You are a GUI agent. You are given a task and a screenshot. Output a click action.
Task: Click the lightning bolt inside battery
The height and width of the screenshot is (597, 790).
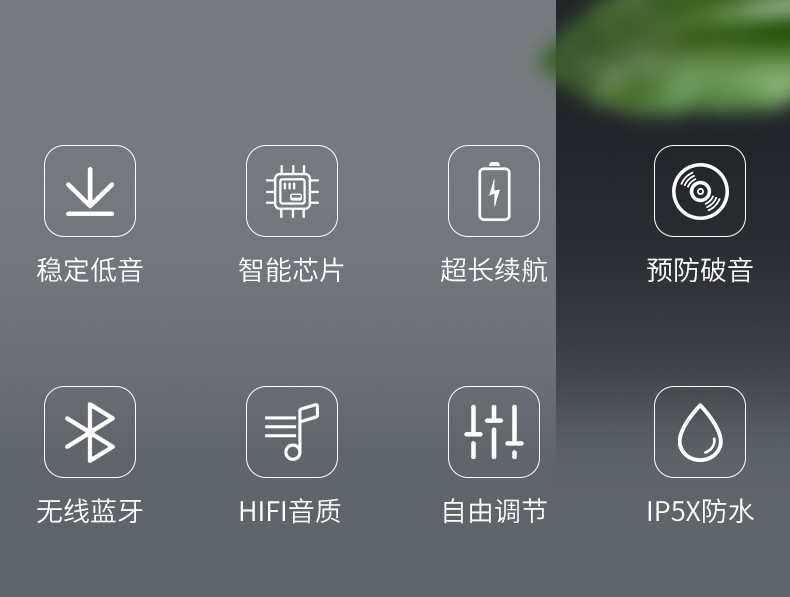[x=495, y=192]
